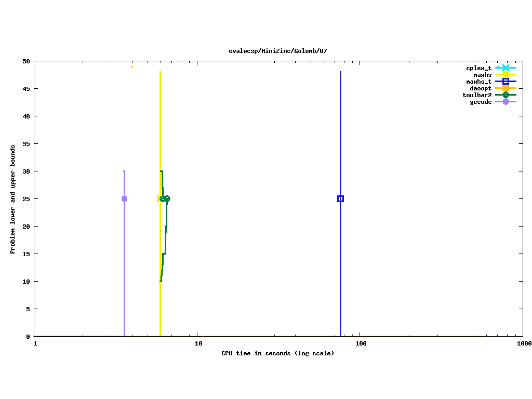Click the y-axis label Problem lower and upper bounds
Image resolution: width=532 pixels, height=399 pixels.
tap(13, 199)
